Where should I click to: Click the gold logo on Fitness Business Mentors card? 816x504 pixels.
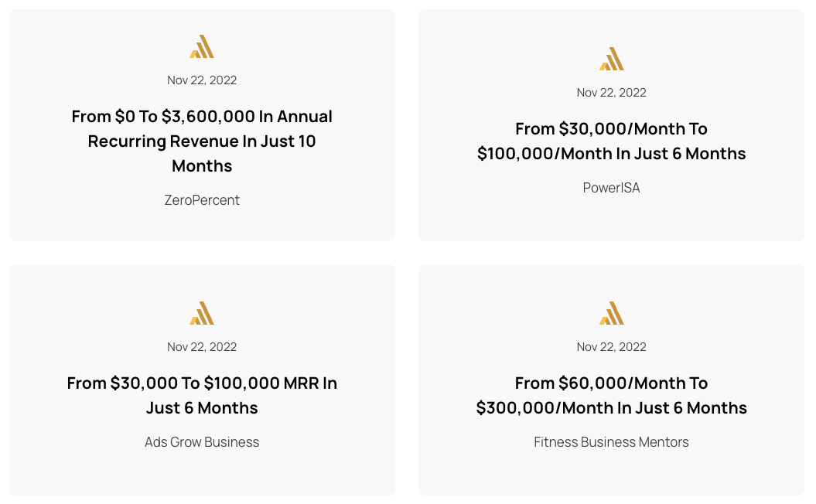[x=612, y=313]
